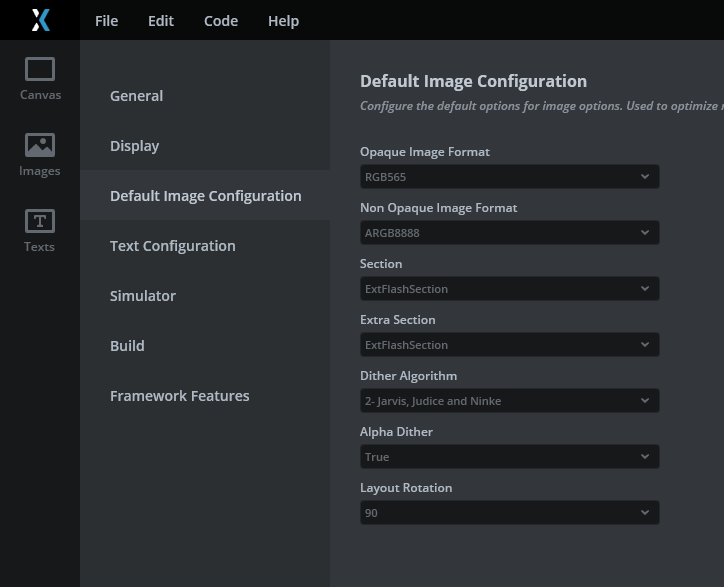Open the Non Opaque Image Format dropdown
This screenshot has width=724, height=587.
[509, 233]
